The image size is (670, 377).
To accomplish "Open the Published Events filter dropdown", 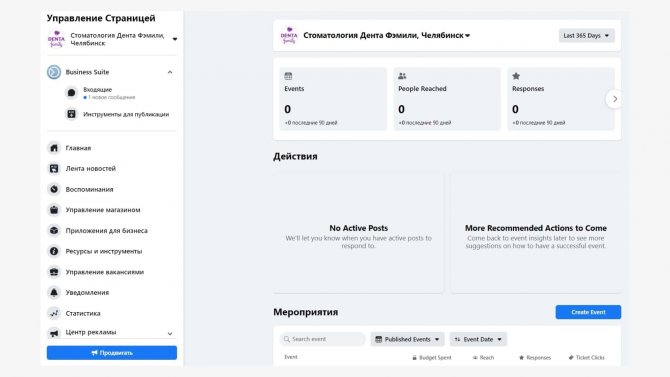I will 407,339.
